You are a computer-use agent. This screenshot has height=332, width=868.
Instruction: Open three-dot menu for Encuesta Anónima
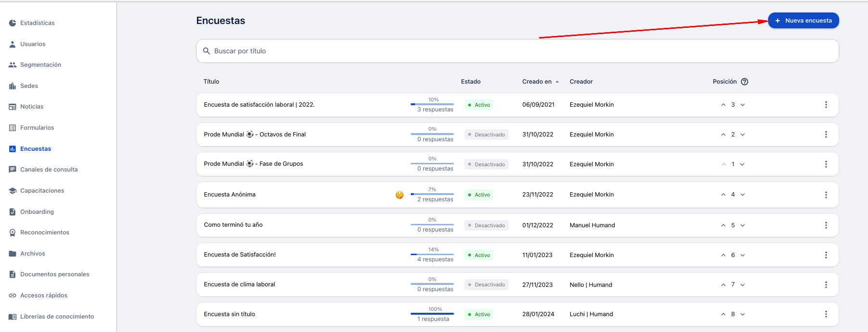pyautogui.click(x=826, y=195)
